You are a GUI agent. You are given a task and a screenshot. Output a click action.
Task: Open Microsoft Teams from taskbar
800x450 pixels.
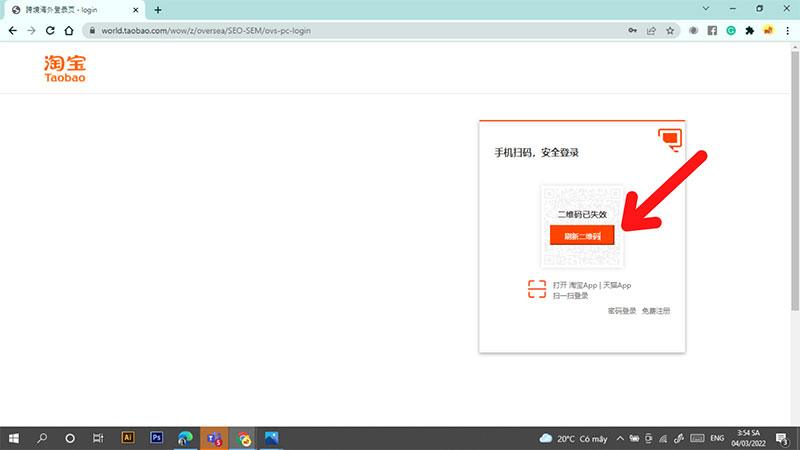[x=214, y=438]
